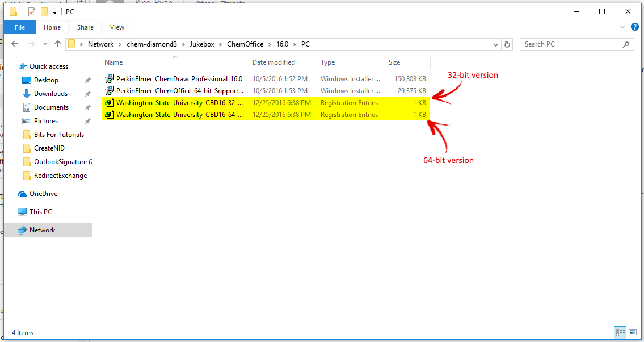Click the search magnifier icon
This screenshot has width=644, height=342.
click(x=626, y=44)
